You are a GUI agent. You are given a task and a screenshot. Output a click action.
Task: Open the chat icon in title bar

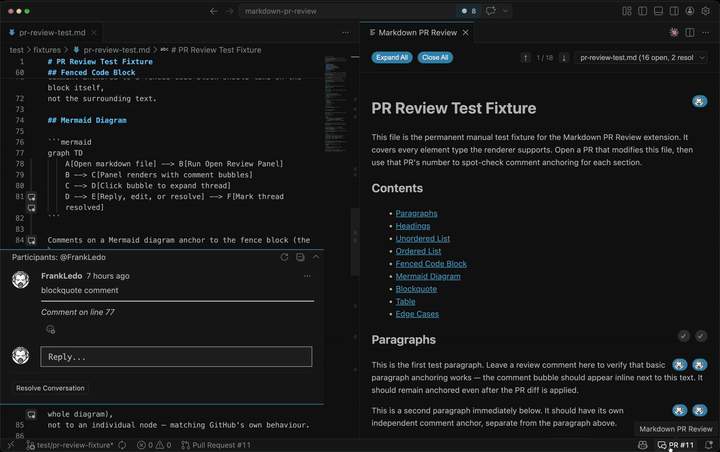point(490,11)
